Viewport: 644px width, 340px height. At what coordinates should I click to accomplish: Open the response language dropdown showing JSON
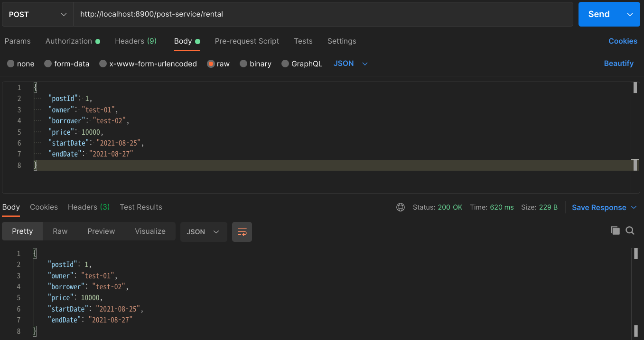[x=203, y=231]
